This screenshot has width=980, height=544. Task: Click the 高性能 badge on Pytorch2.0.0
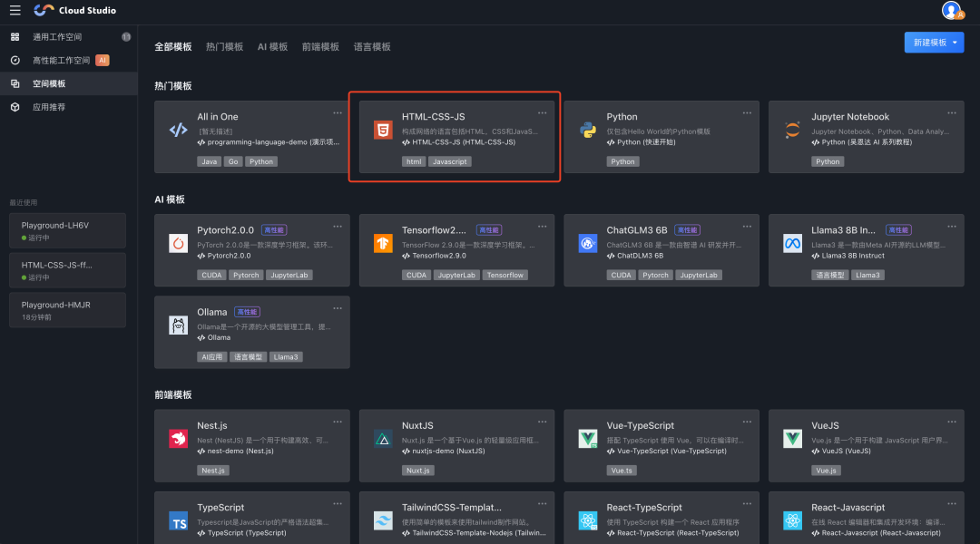pos(274,230)
